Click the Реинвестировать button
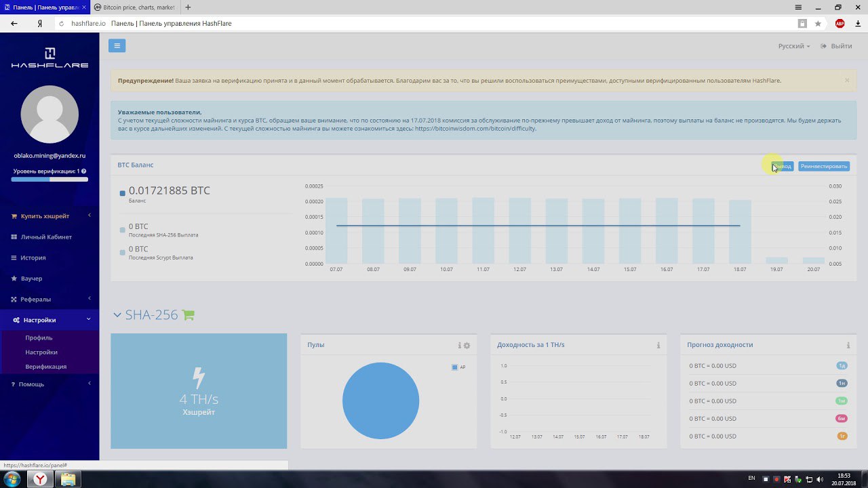Image resolution: width=868 pixels, height=488 pixels. pyautogui.click(x=824, y=166)
